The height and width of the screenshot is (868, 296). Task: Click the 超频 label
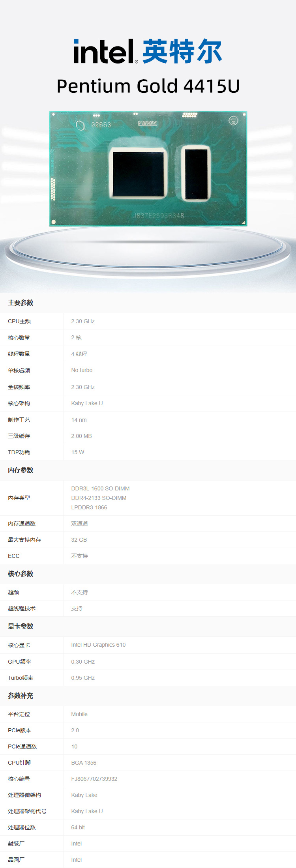13,592
